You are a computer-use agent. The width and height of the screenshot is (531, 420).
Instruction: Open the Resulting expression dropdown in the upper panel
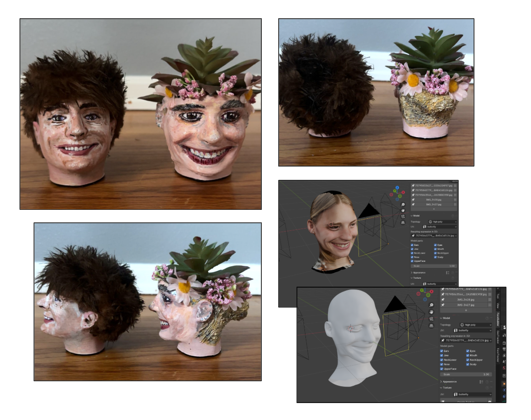[x=434, y=236]
